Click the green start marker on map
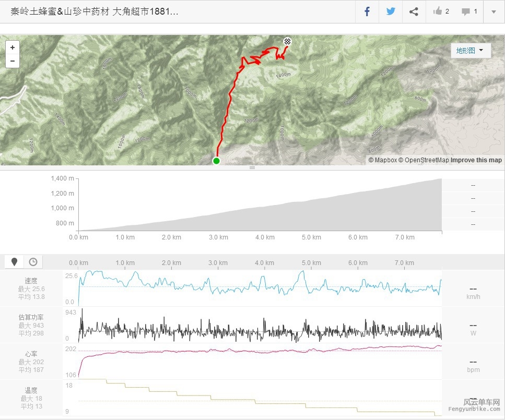The width and height of the screenshot is (505, 420). 216,161
